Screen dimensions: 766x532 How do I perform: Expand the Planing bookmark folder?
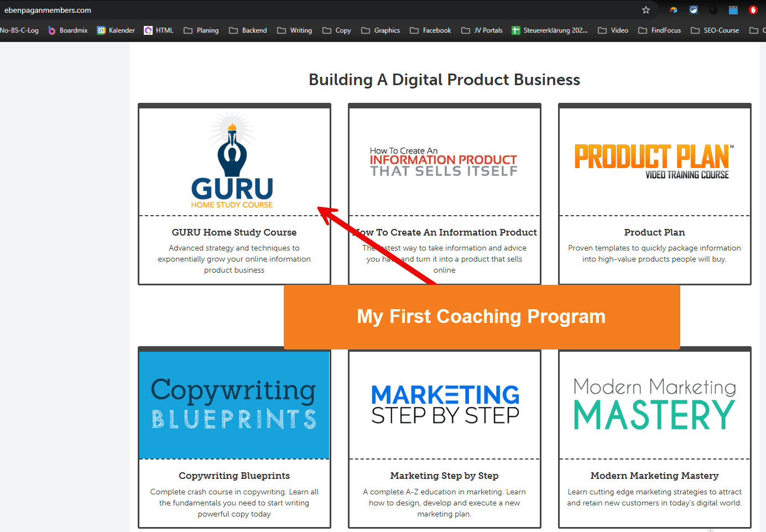(x=201, y=30)
